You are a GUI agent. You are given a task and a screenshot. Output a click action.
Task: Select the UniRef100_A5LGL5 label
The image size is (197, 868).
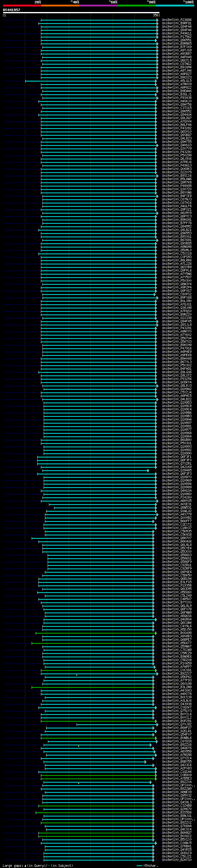tap(177, 81)
